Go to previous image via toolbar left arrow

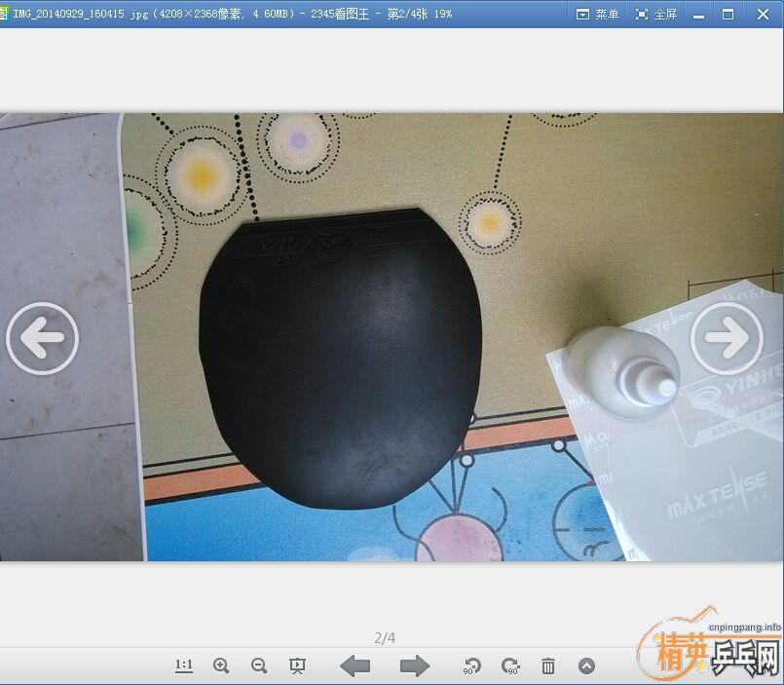[355, 666]
